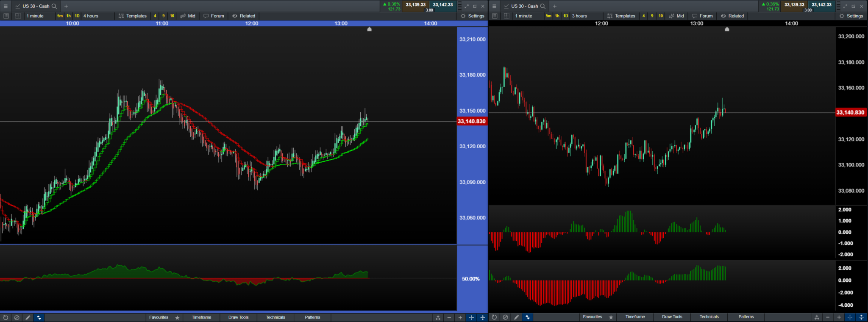Open the left chart's list view icon

6,16
